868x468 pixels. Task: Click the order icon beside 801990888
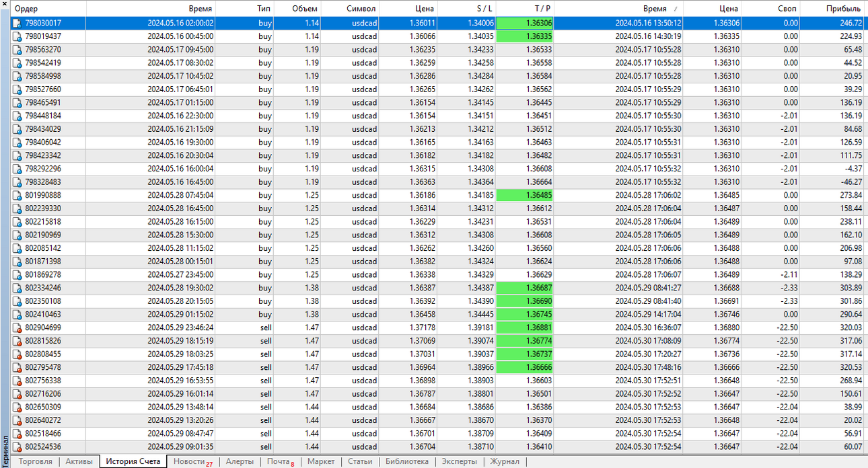(17, 195)
